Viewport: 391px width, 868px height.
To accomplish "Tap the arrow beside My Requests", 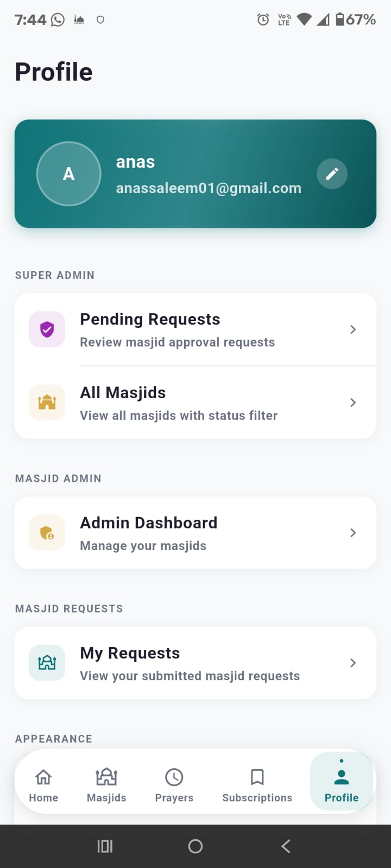I will coord(353,663).
